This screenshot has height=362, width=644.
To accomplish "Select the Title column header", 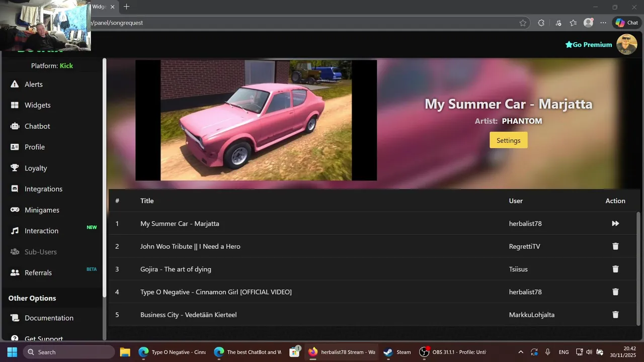I will pos(147,201).
